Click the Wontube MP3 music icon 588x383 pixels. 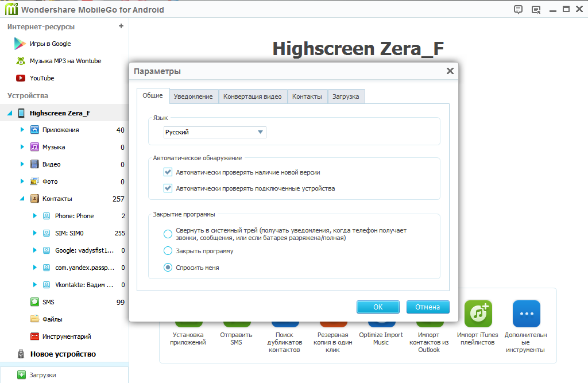click(x=21, y=61)
